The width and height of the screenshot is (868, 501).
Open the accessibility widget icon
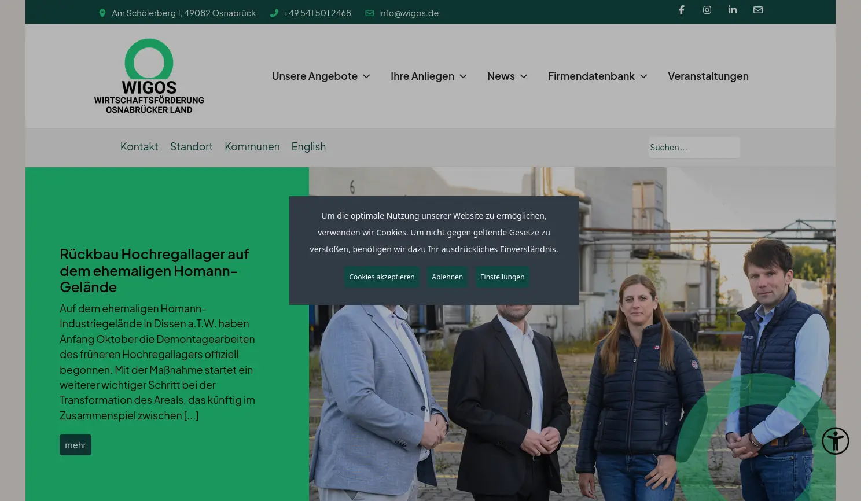pos(836,441)
